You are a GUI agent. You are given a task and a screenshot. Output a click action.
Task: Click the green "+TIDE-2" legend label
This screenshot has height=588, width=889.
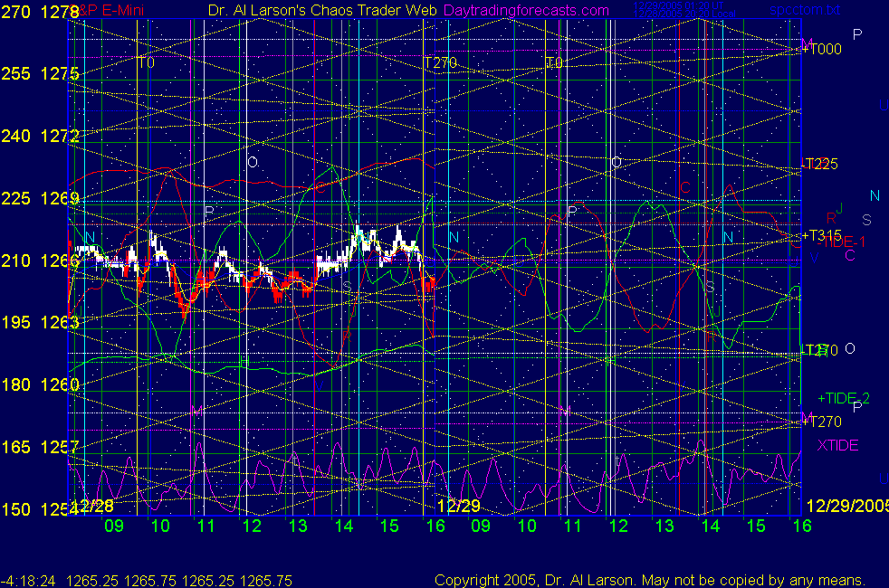point(844,398)
